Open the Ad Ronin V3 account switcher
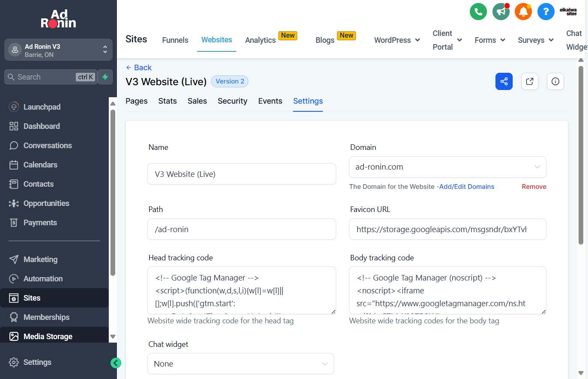This screenshot has height=379, width=588. 58,50
